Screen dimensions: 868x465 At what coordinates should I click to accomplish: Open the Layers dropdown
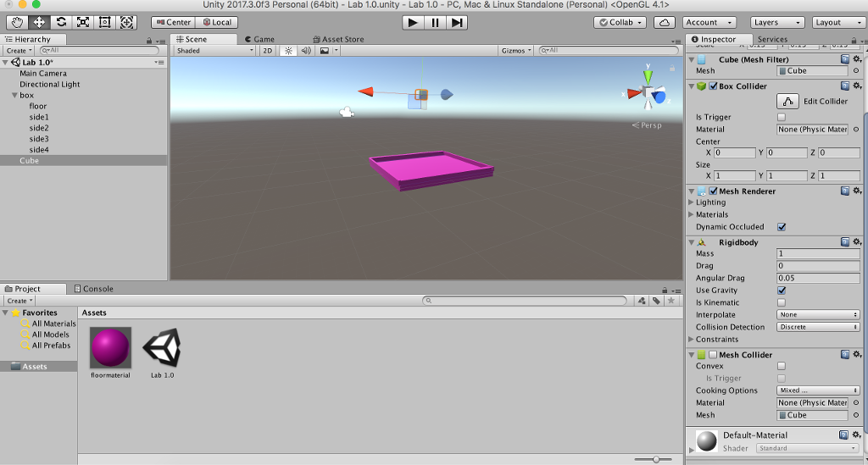777,22
